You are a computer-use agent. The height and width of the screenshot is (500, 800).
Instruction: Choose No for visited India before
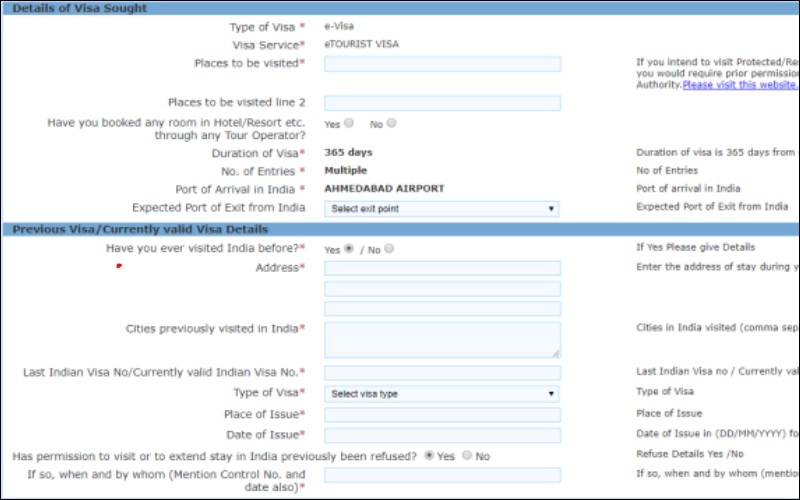click(x=389, y=248)
